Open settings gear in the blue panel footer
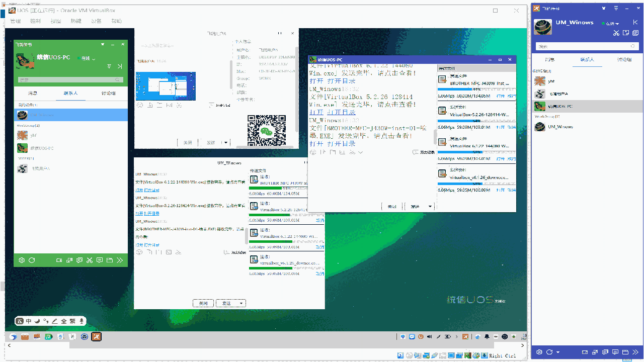 click(x=539, y=352)
